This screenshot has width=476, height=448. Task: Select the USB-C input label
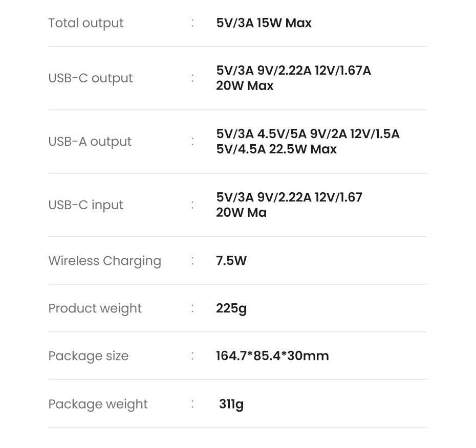pos(86,206)
